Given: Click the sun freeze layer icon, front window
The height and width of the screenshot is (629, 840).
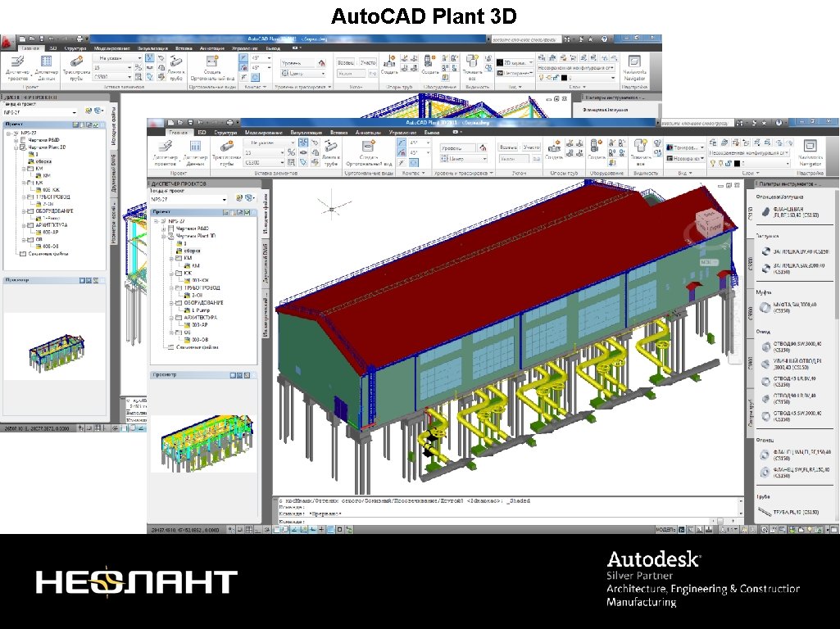Looking at the screenshot, I should (x=721, y=163).
